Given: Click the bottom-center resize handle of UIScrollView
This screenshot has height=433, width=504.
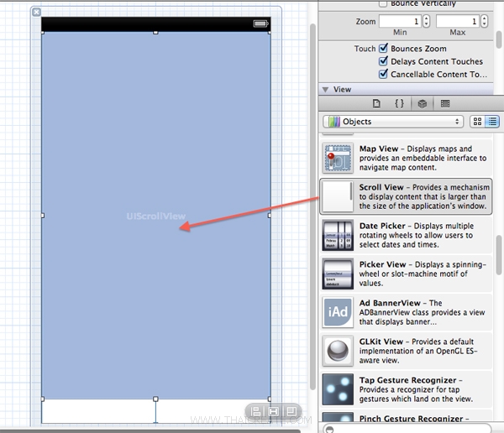Looking at the screenshot, I should coord(155,399).
